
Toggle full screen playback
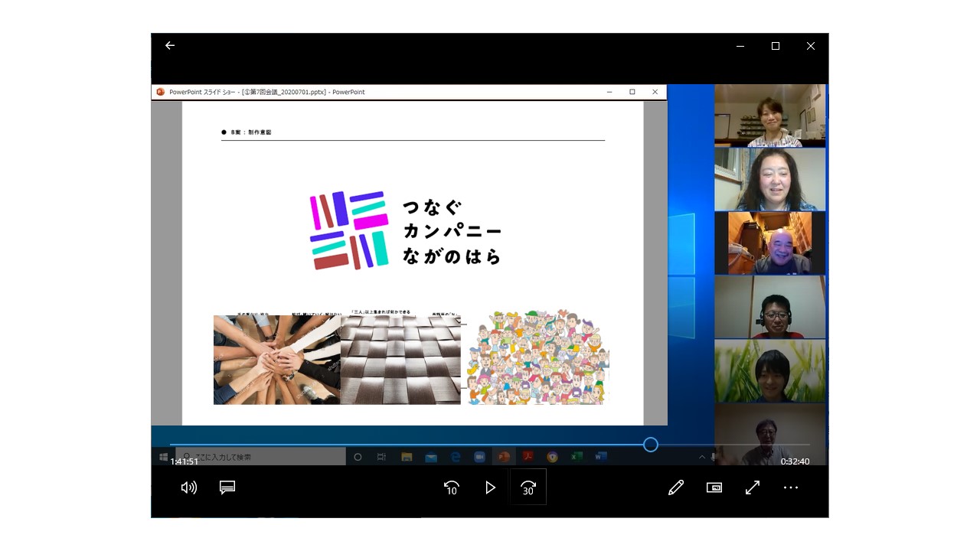pyautogui.click(x=753, y=487)
